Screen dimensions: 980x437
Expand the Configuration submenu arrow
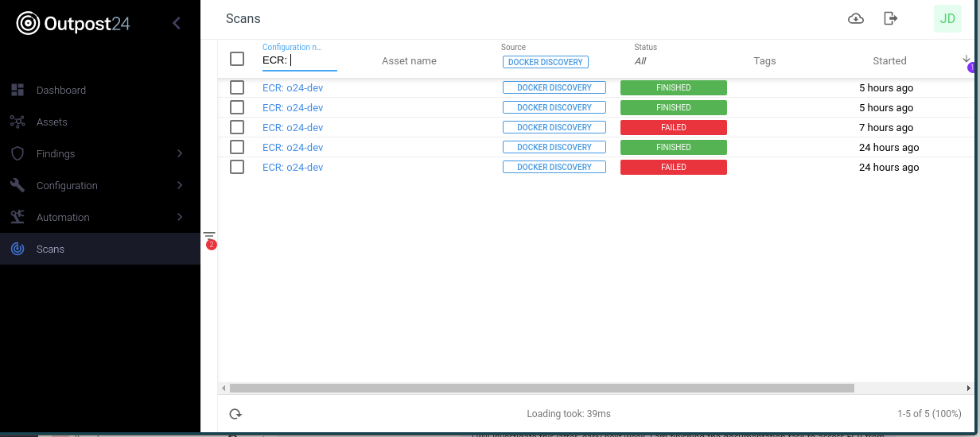point(180,185)
